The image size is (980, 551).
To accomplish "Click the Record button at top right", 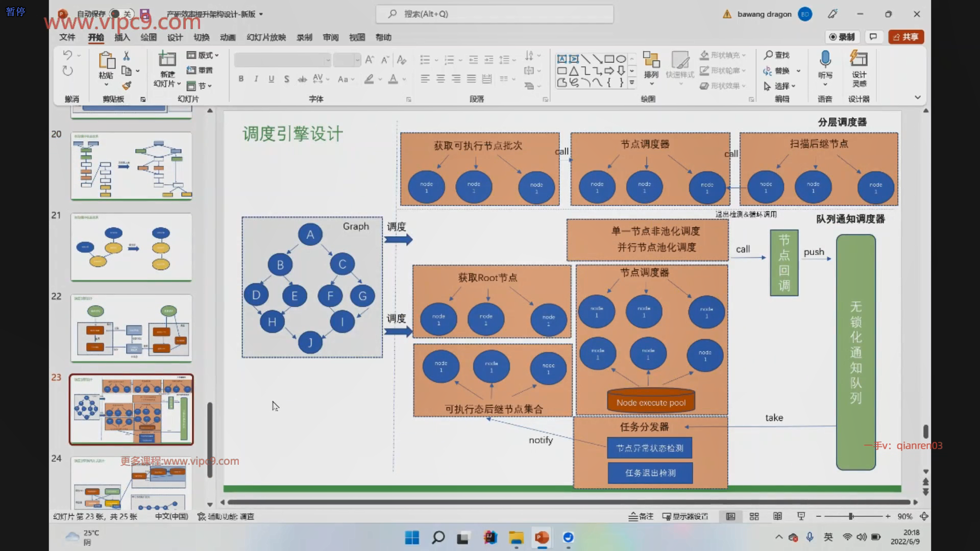I will pos(842,37).
